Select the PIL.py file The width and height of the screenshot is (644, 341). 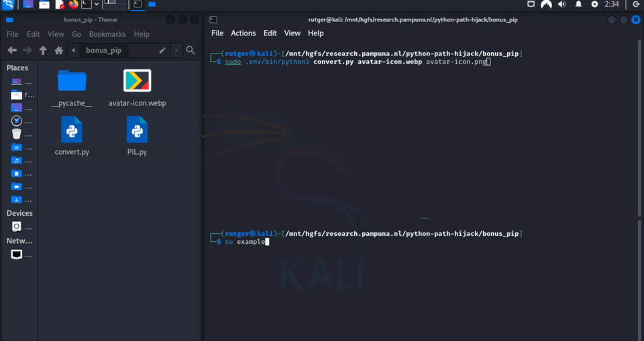click(x=137, y=136)
